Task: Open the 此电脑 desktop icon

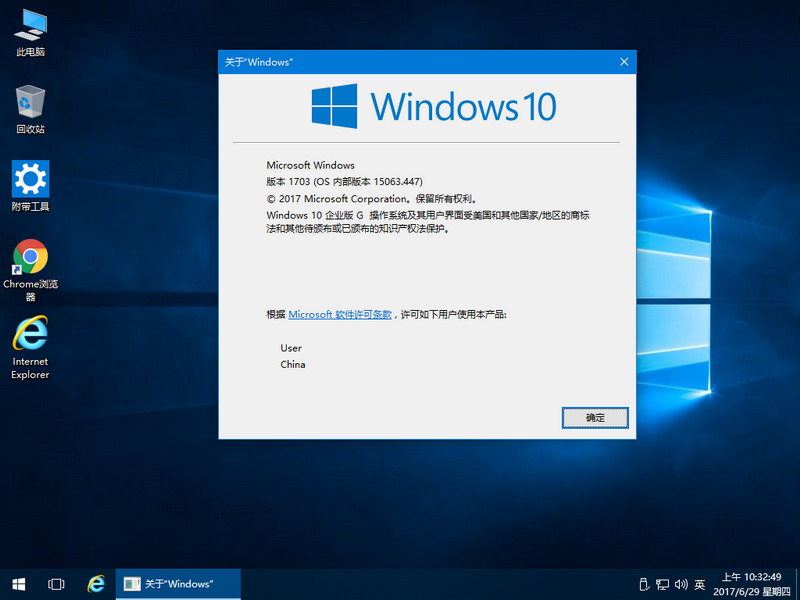Action: click(x=31, y=33)
